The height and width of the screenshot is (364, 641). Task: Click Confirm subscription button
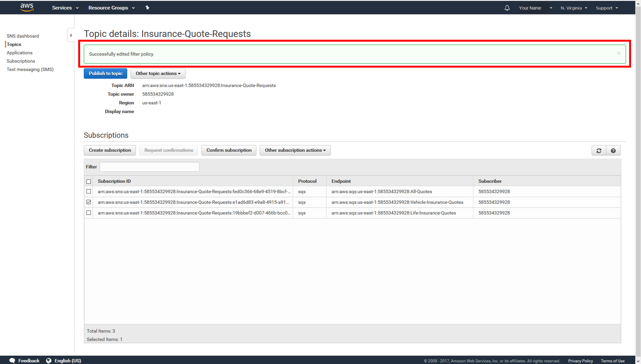coord(229,150)
